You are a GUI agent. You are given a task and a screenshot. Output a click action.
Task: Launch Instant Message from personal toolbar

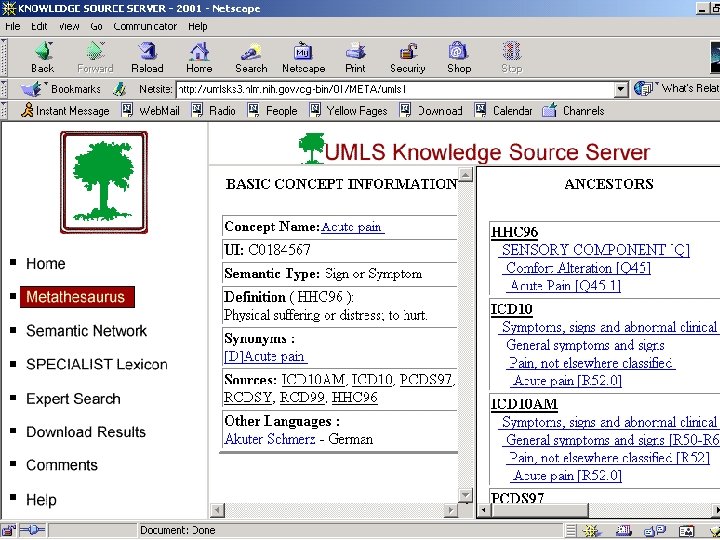pos(65,111)
